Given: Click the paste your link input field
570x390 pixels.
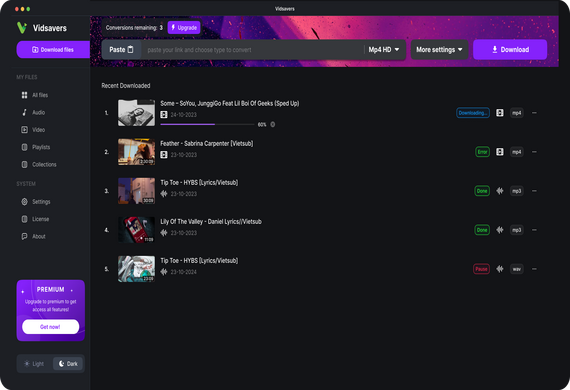Looking at the screenshot, I should tap(252, 50).
